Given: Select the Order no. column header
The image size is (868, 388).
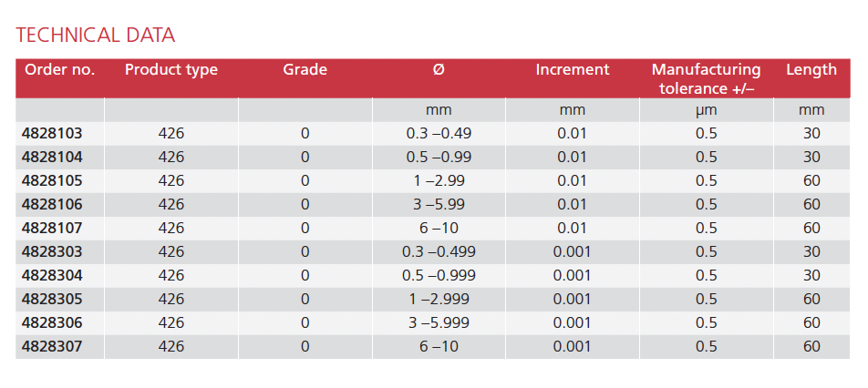Looking at the screenshot, I should [59, 70].
